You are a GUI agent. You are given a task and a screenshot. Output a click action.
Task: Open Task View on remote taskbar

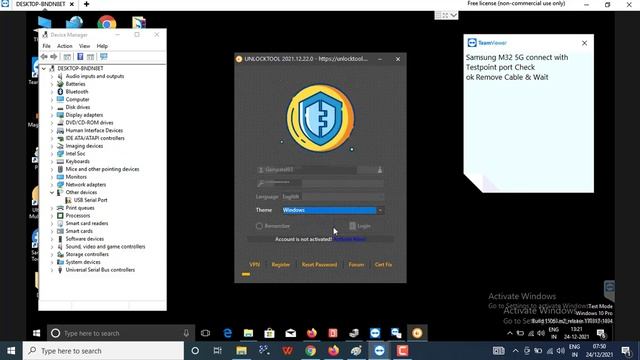click(x=205, y=333)
